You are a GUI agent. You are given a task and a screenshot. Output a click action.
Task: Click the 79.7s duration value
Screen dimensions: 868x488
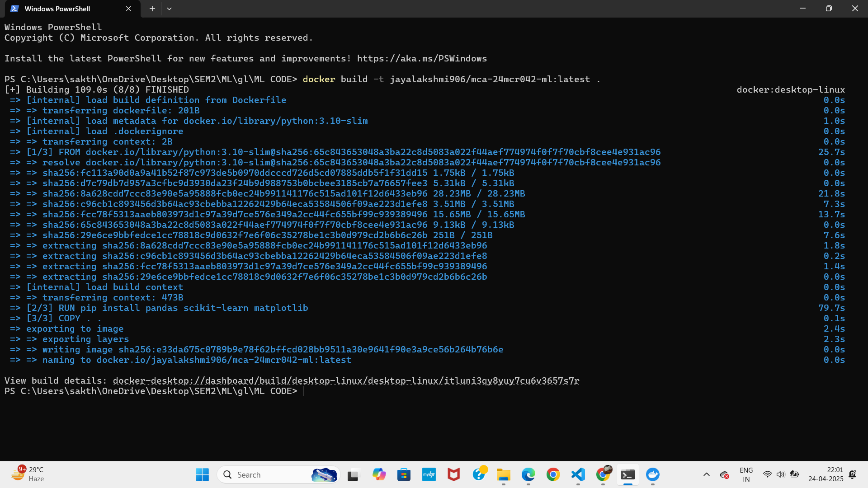(831, 308)
